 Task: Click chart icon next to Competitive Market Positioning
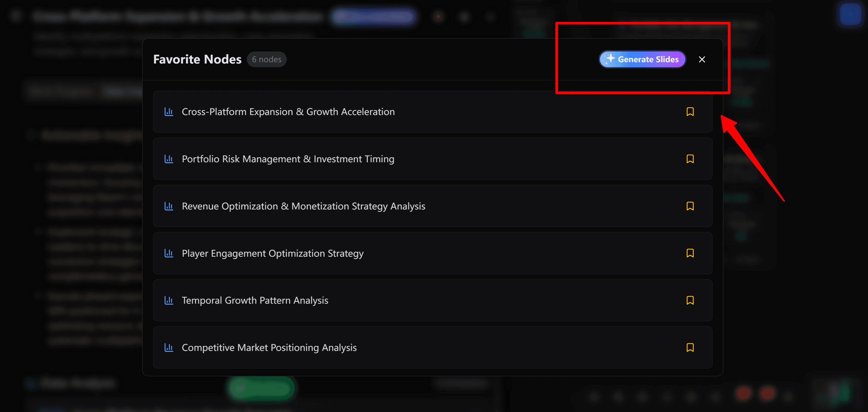169,348
